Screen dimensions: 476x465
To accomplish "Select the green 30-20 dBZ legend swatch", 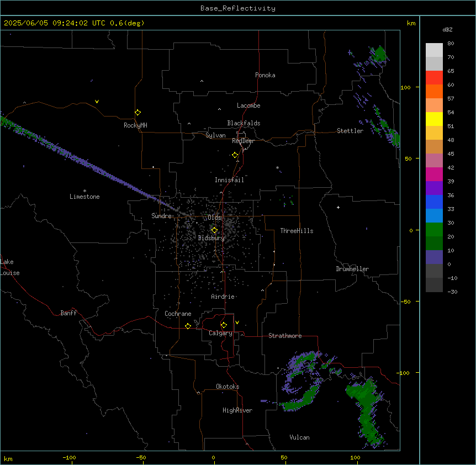I will (434, 230).
